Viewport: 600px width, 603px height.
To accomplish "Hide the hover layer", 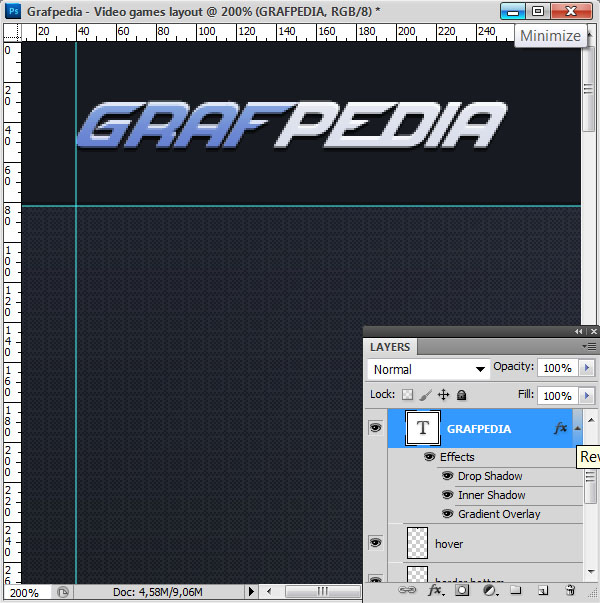I will [375, 543].
